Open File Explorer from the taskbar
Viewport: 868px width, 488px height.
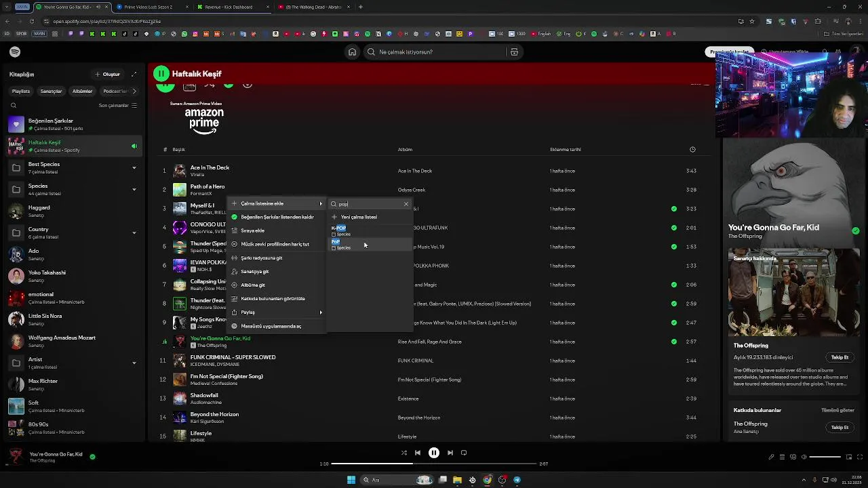(x=457, y=480)
